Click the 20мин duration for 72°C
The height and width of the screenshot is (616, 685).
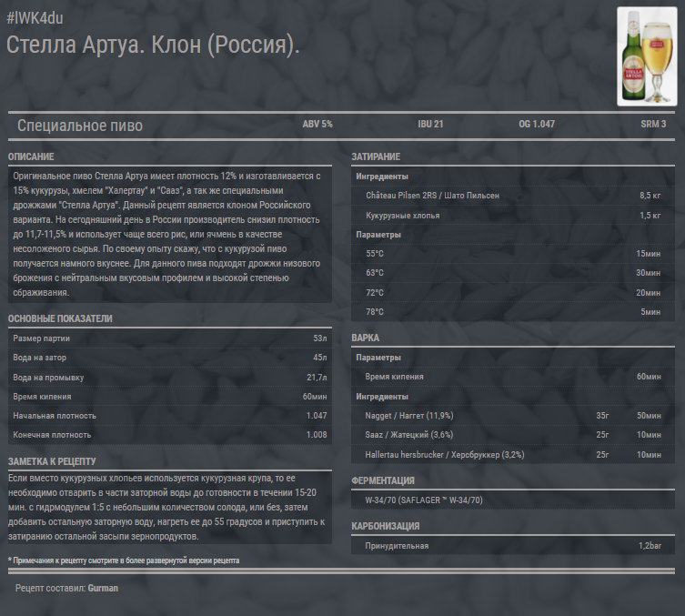click(x=649, y=293)
